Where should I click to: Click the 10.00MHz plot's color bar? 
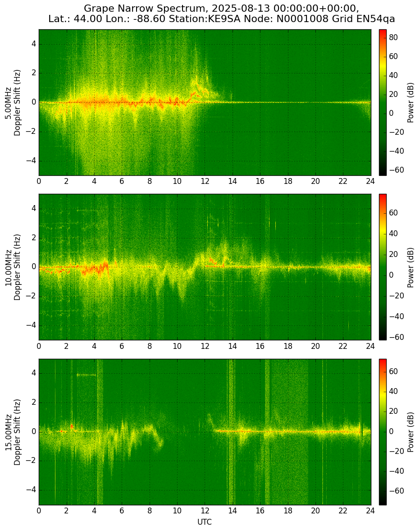[x=383, y=267]
